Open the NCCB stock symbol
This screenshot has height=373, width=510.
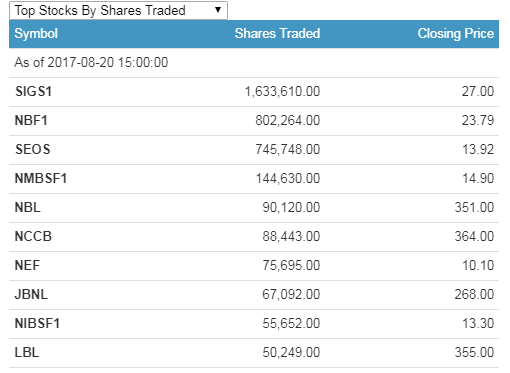33,236
